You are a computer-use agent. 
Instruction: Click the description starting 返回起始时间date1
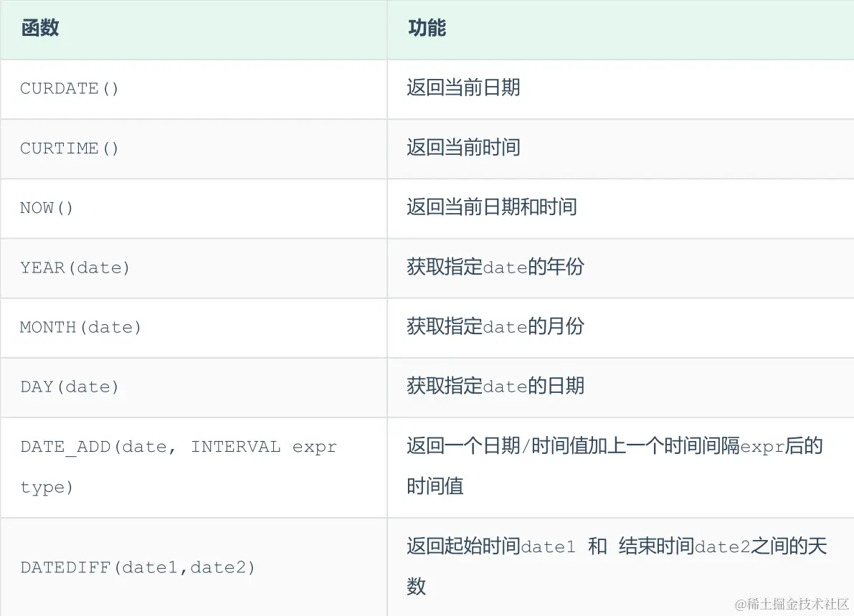(x=617, y=566)
